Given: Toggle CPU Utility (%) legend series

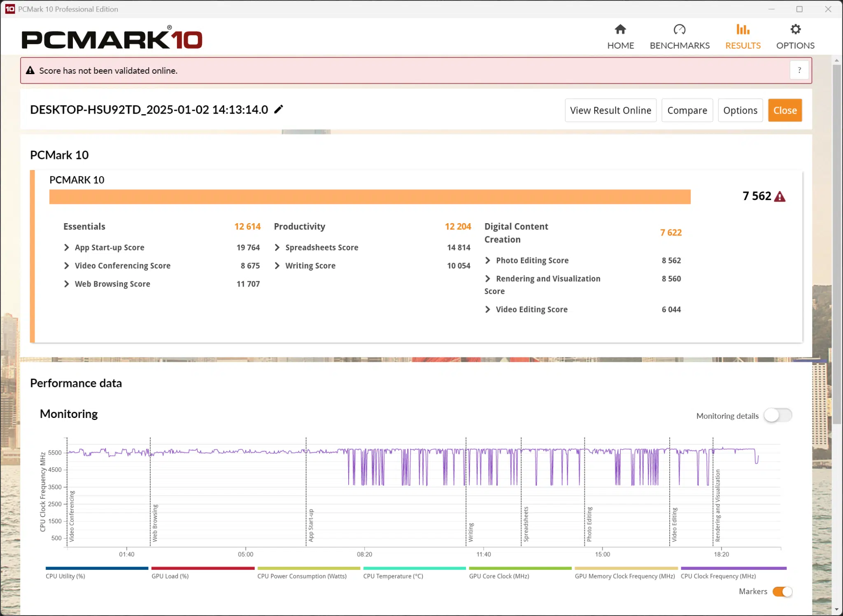Looking at the screenshot, I should coord(97,573).
